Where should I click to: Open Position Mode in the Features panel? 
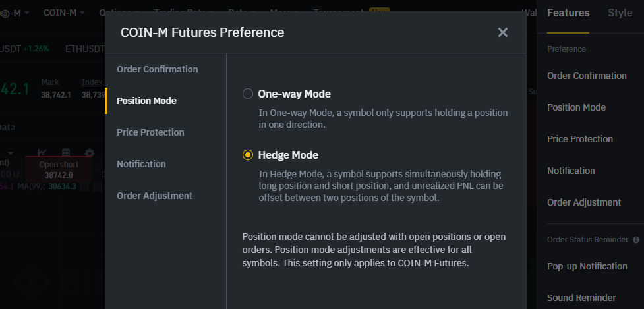coord(576,107)
